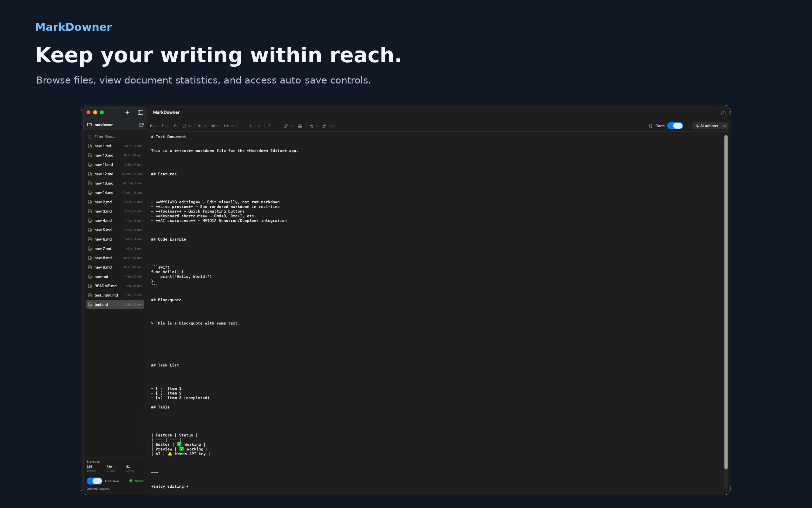Create a new file with plus icon

128,112
